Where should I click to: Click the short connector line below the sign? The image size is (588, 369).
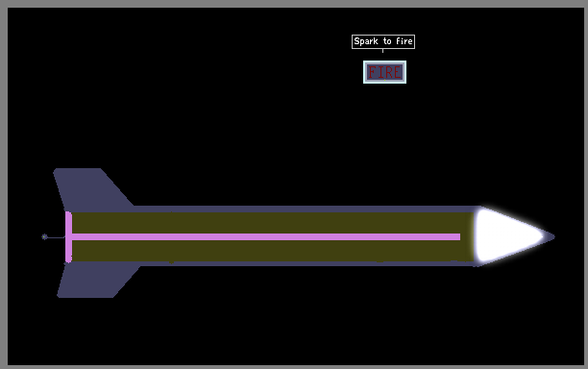tap(383, 51)
